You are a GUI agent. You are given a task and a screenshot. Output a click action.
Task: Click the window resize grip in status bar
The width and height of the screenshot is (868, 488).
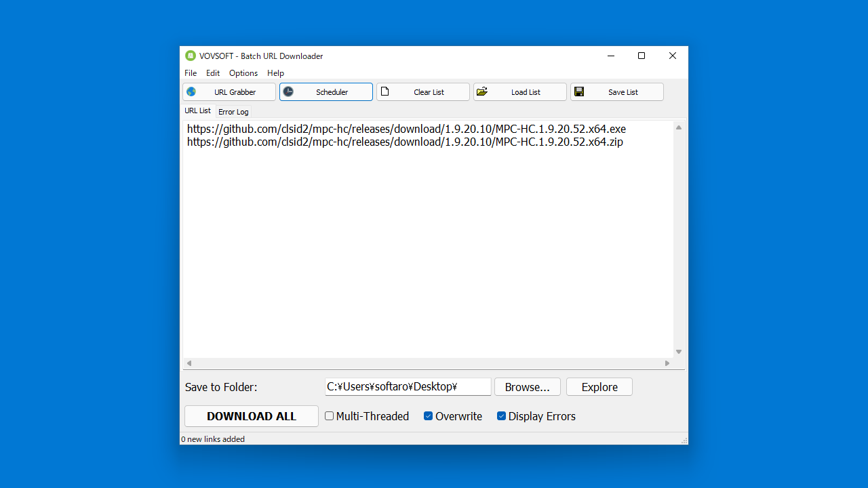[684, 441]
